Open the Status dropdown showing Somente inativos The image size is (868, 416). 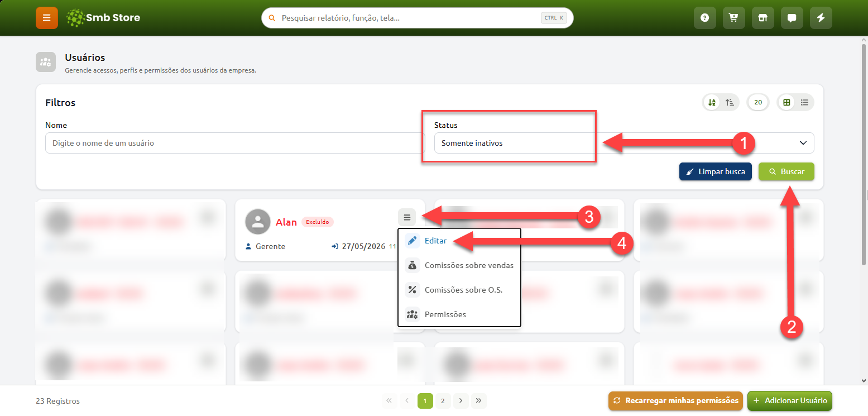click(624, 143)
